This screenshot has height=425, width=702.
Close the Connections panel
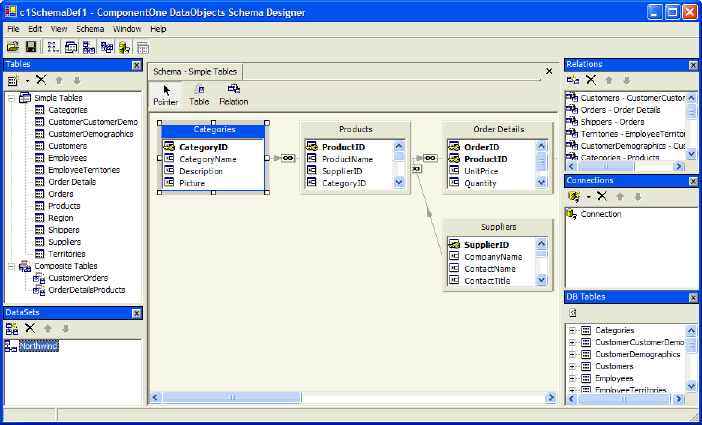(x=693, y=181)
